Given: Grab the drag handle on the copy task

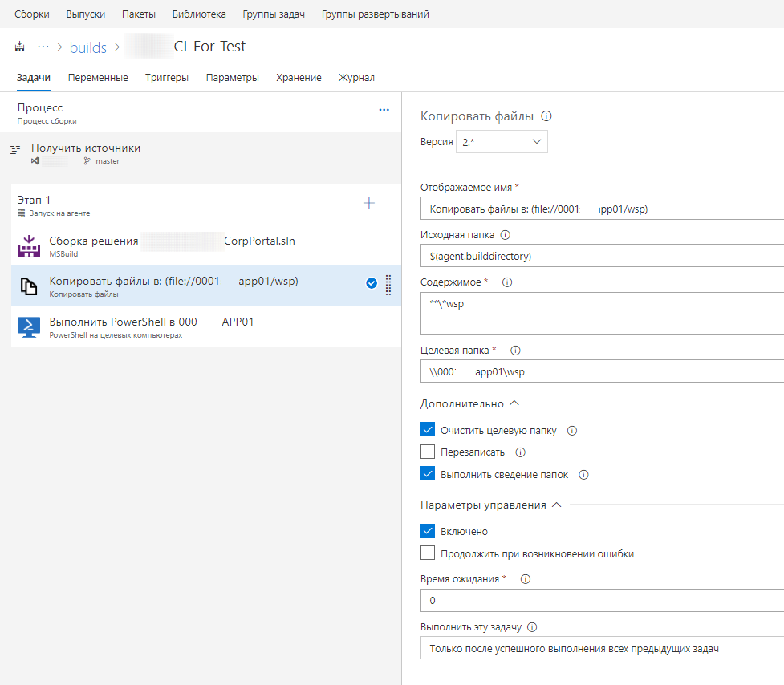Looking at the screenshot, I should [388, 284].
